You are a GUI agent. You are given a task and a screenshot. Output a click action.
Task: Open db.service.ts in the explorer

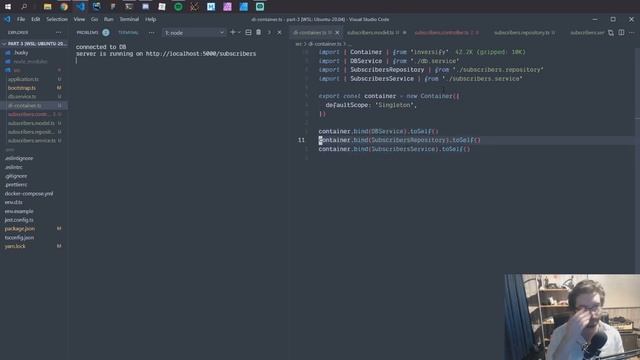point(22,97)
